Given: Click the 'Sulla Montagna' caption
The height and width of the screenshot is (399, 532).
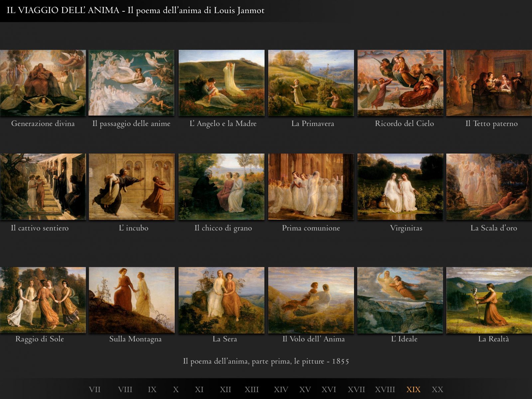Looking at the screenshot, I should coord(135,339).
